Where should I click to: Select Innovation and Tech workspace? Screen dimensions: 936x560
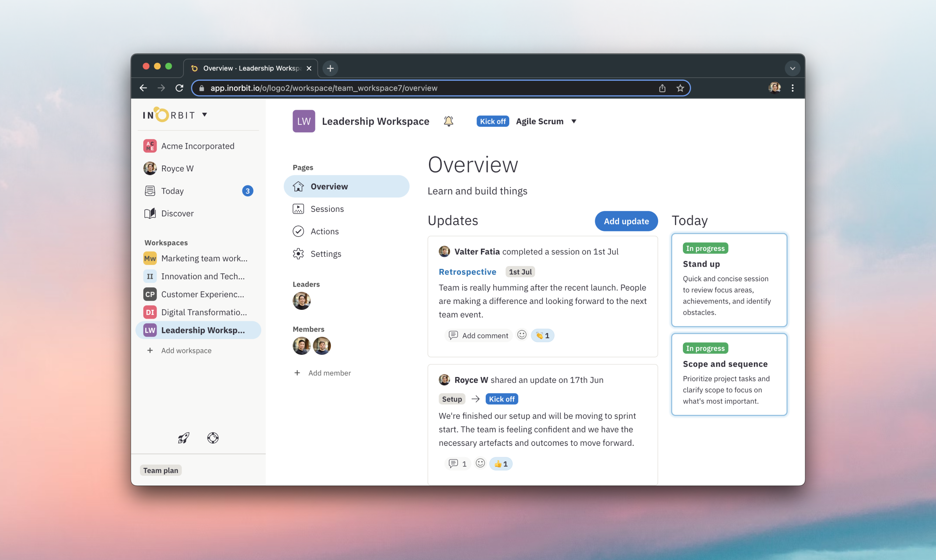pos(198,276)
